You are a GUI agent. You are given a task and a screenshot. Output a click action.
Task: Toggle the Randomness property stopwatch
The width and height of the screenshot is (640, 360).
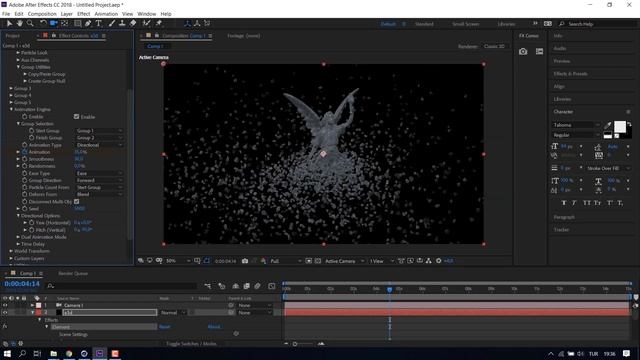[24, 166]
